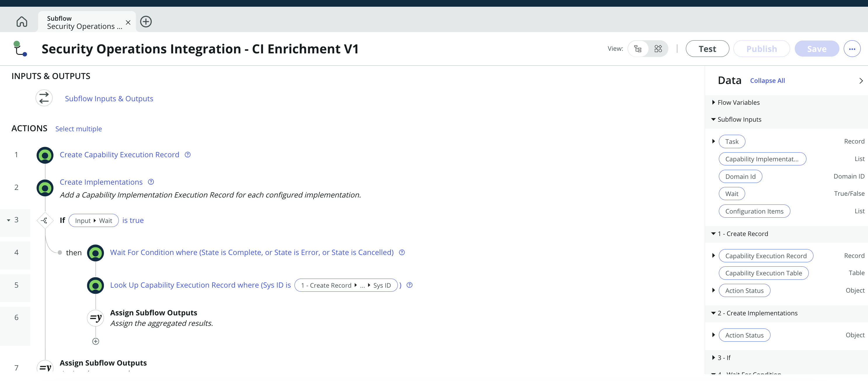868x381 pixels.
Task: Collapse Subflow Inputs section
Action: (x=713, y=119)
